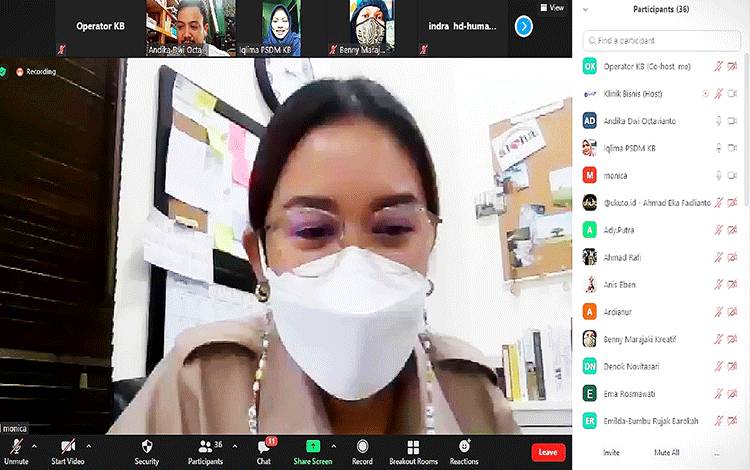This screenshot has height=470, width=750.
Task: Toggle muted microphone for Ahmad Rafi
Action: [718, 257]
